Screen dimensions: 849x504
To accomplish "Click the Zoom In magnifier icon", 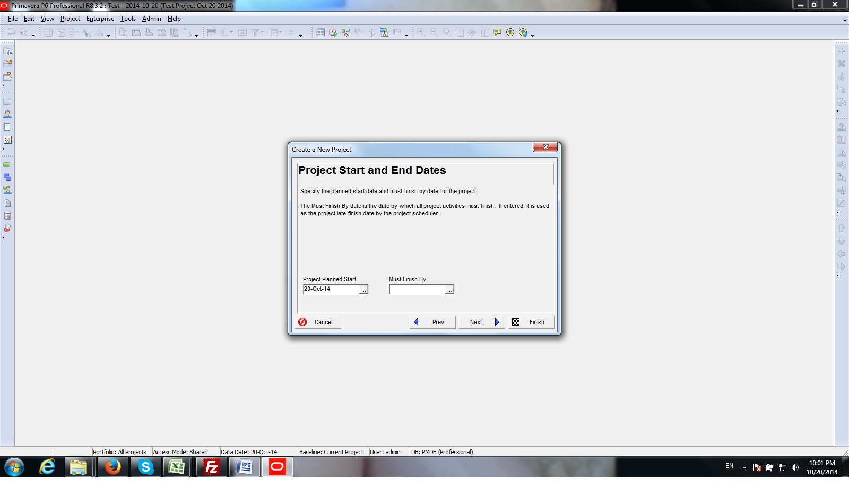I will 420,32.
